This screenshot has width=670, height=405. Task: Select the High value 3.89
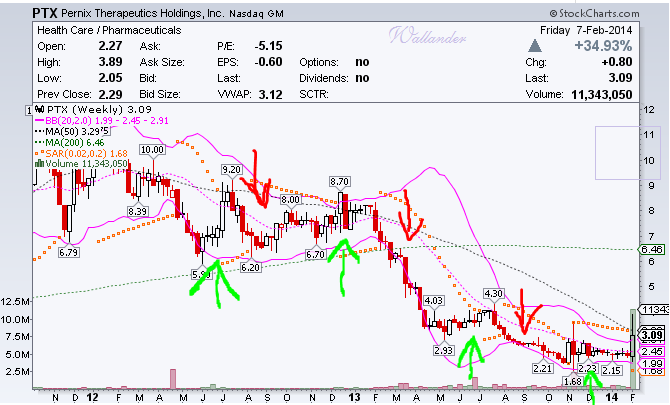click(x=110, y=62)
